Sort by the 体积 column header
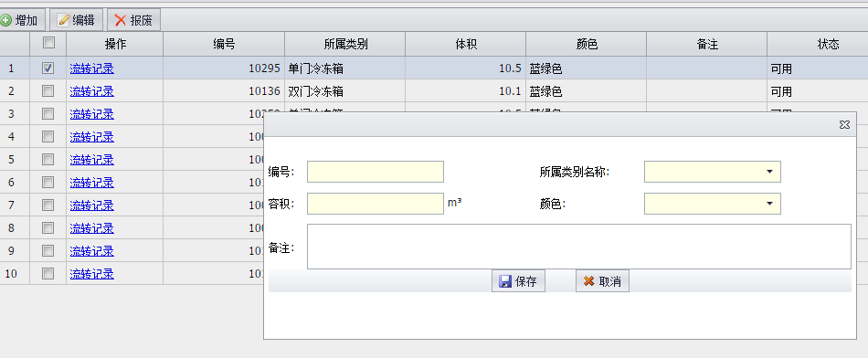The image size is (868, 358). [x=466, y=44]
